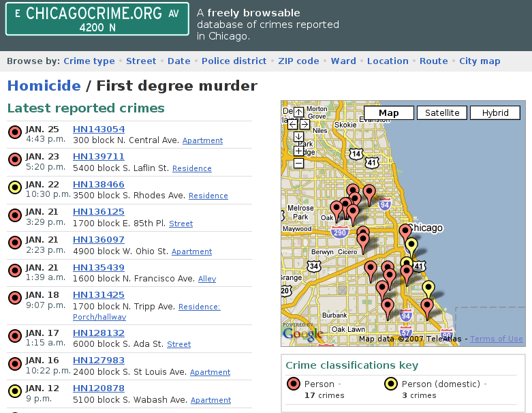The image size is (532, 413).
Task: Open crime report HN136097
Action: pos(99,240)
